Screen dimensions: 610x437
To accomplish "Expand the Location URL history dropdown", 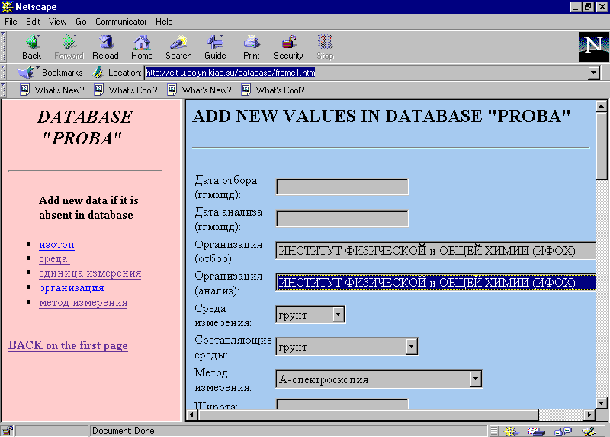I will point(593,72).
